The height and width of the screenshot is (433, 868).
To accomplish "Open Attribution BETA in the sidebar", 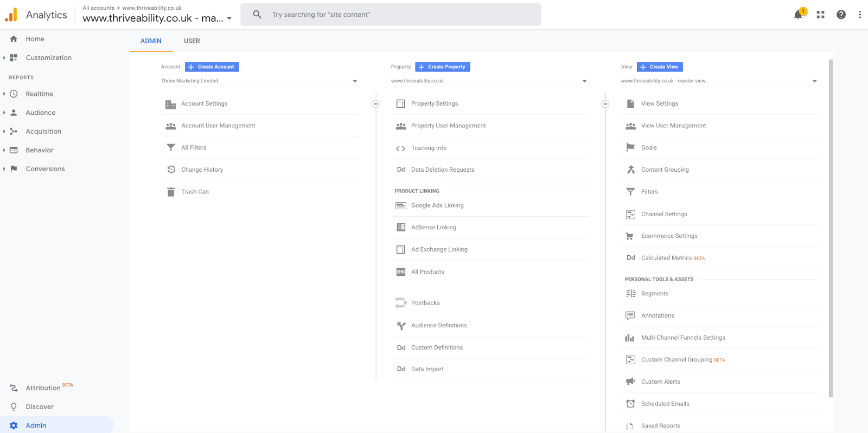I will click(x=49, y=388).
